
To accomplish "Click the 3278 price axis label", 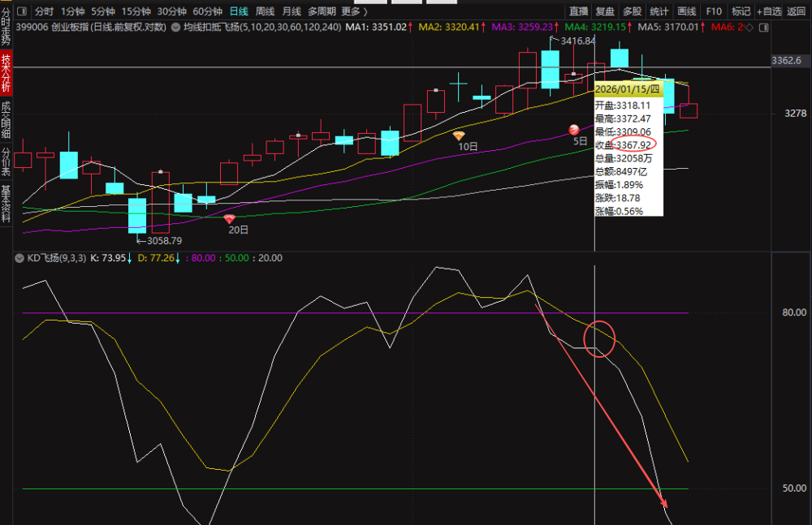I will pos(796,113).
